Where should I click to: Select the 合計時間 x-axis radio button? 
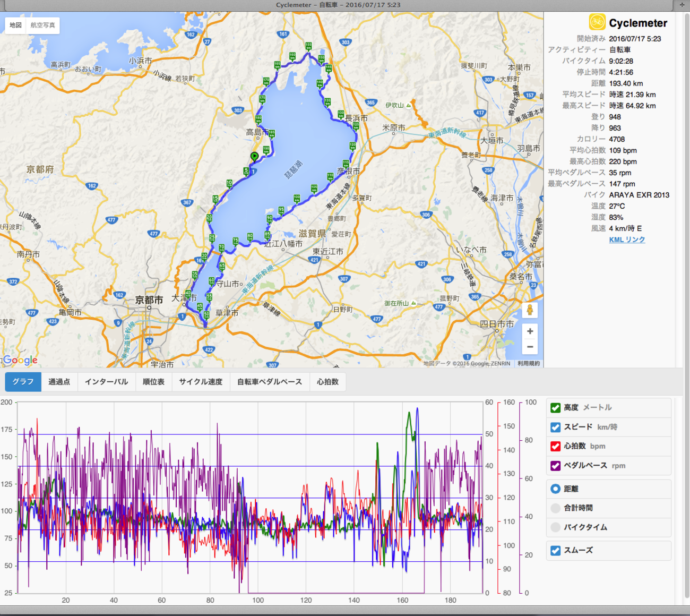[555, 508]
